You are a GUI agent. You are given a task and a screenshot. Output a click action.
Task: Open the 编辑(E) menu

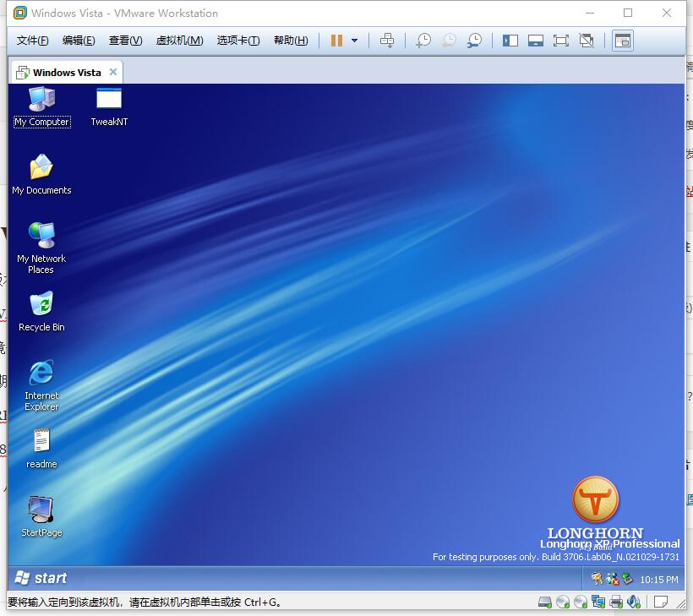(79, 41)
